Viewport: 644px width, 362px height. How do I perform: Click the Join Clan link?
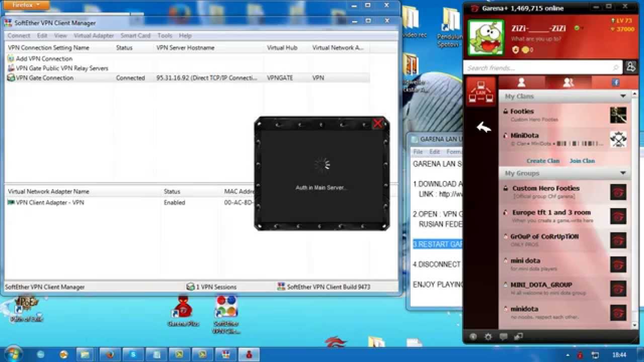click(582, 161)
